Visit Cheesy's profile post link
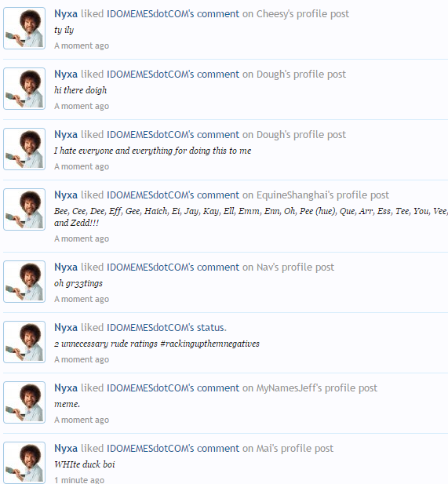 pos(303,14)
